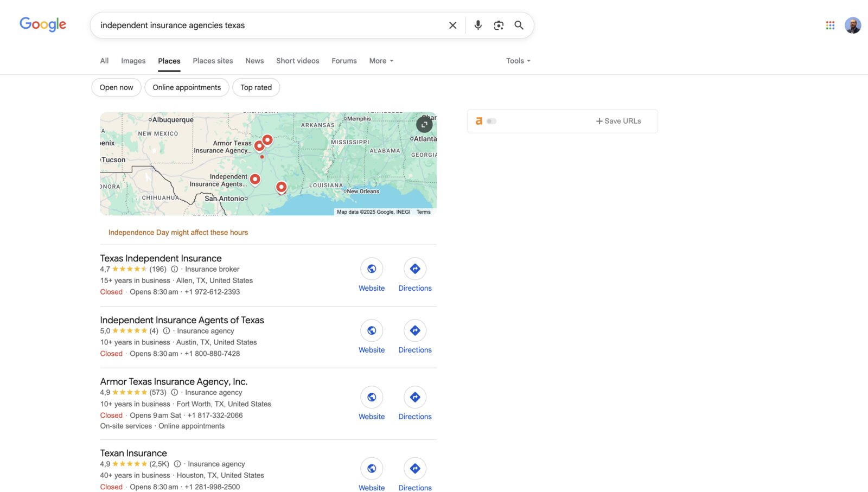868x492 pixels.
Task: Click phone number +1 281-998-2500
Action: (212, 487)
